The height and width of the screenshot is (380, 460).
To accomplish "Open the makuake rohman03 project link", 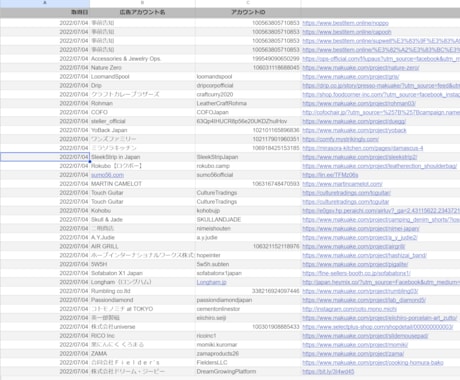I will [359, 103].
